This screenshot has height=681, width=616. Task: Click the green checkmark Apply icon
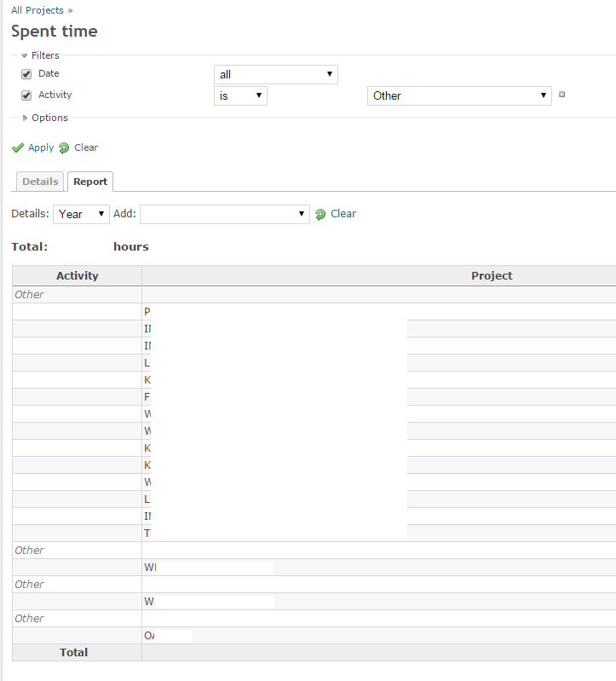pos(18,147)
